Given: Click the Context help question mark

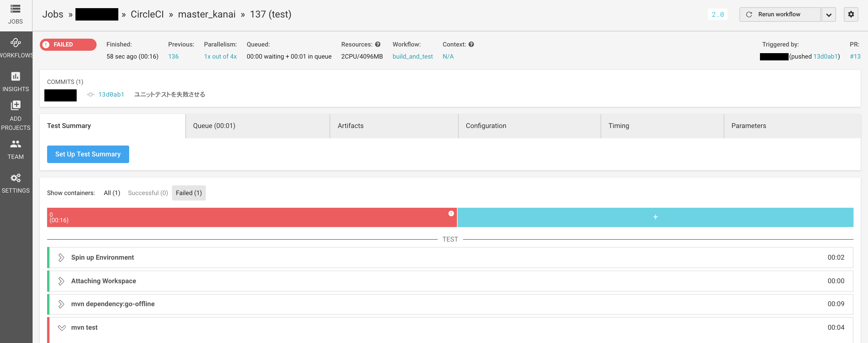Looking at the screenshot, I should tap(471, 44).
